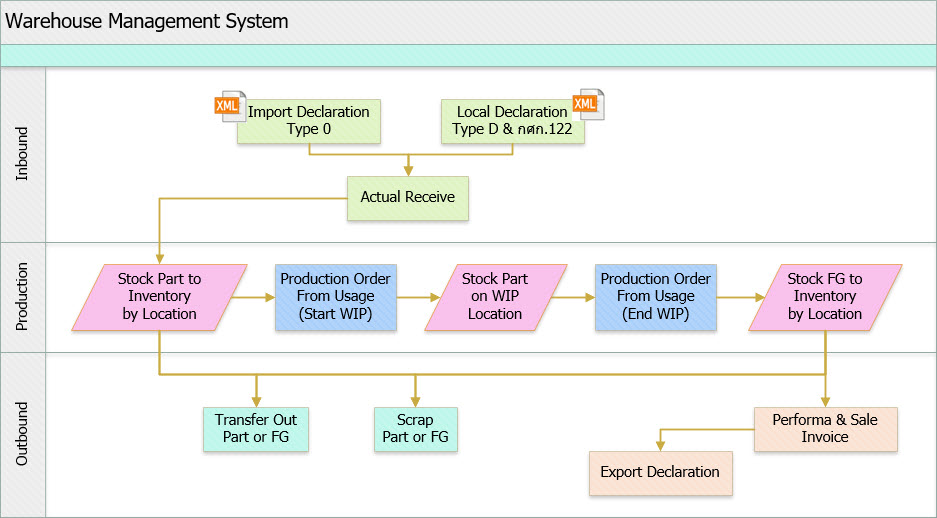Select the Local Declaration Type D box

pos(512,121)
